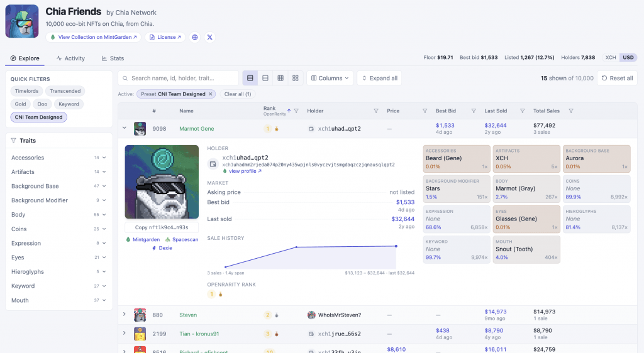Image resolution: width=644 pixels, height=353 pixels.
Task: Open View Collection on MintGarden link
Action: click(x=94, y=37)
